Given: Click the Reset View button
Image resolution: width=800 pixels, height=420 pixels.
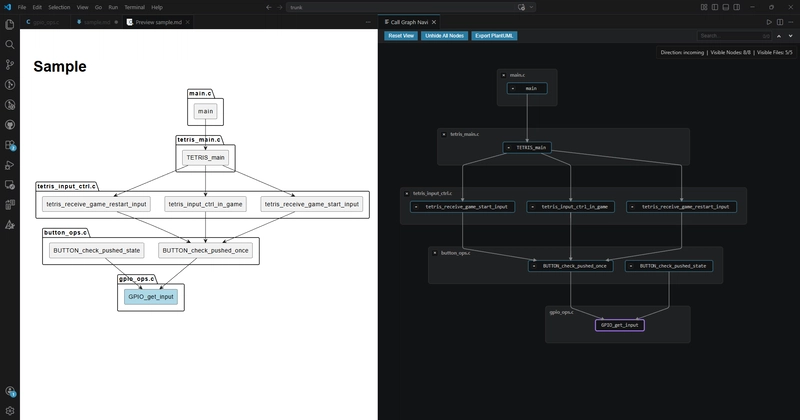Looking at the screenshot, I should point(401,36).
